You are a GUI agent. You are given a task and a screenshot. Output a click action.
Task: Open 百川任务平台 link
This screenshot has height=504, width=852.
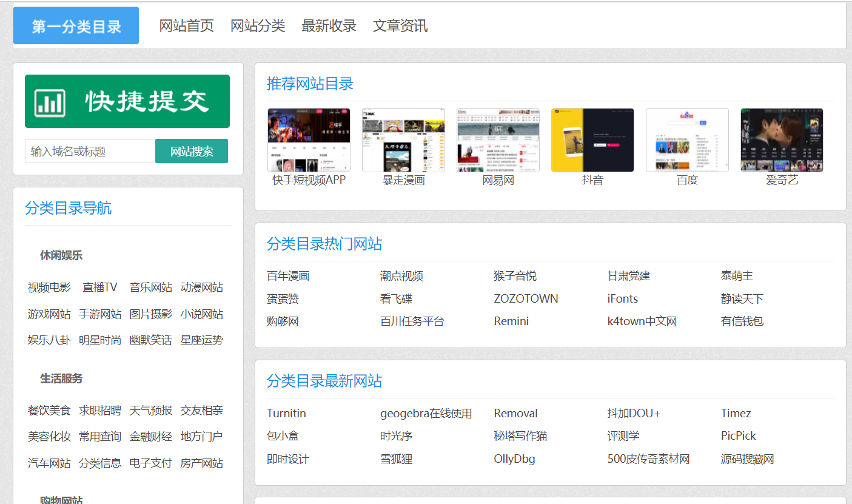(412, 321)
